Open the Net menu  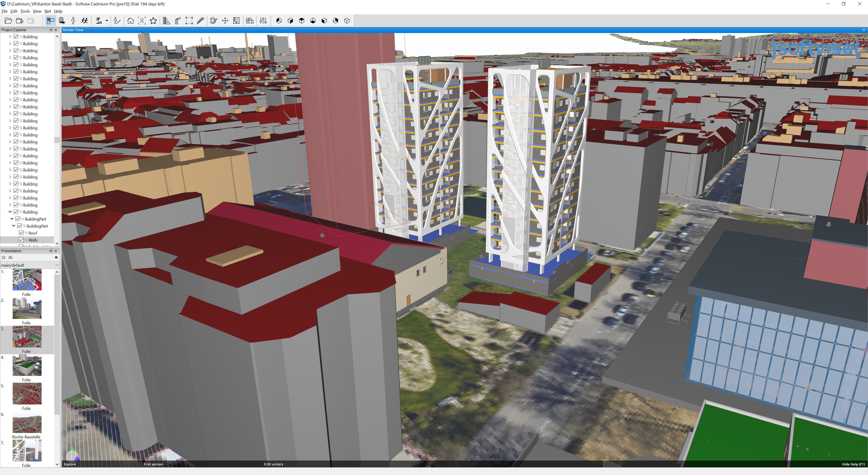47,11
